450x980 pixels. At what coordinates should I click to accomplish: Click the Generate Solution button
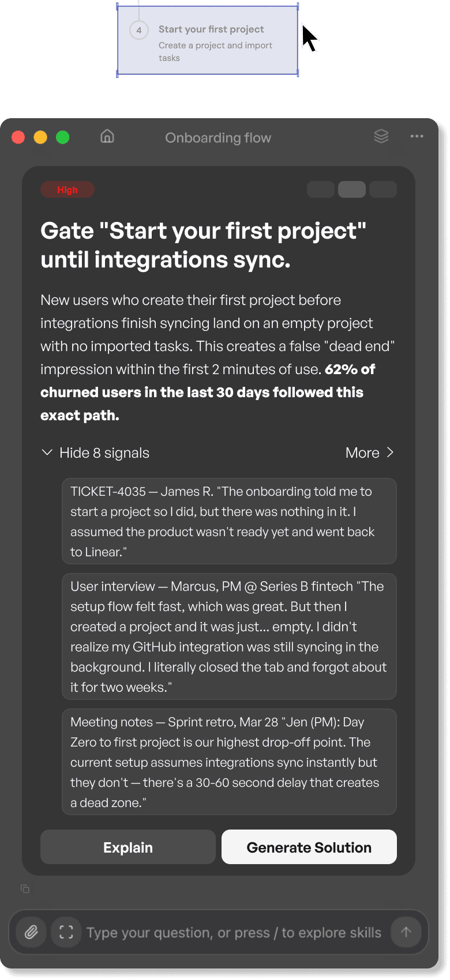pos(309,847)
